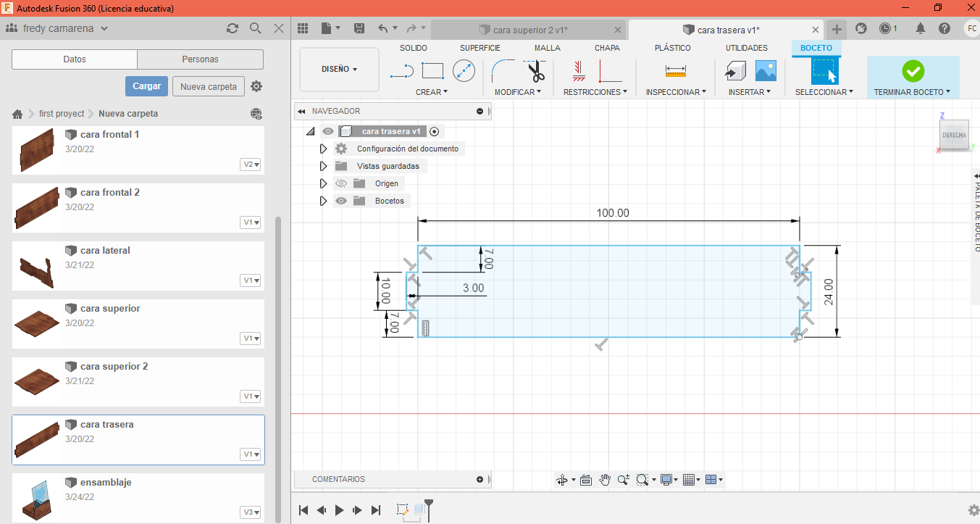This screenshot has height=524, width=980.
Task: Apply the red Horizontal/Vertical restriction
Action: pyautogui.click(x=611, y=71)
